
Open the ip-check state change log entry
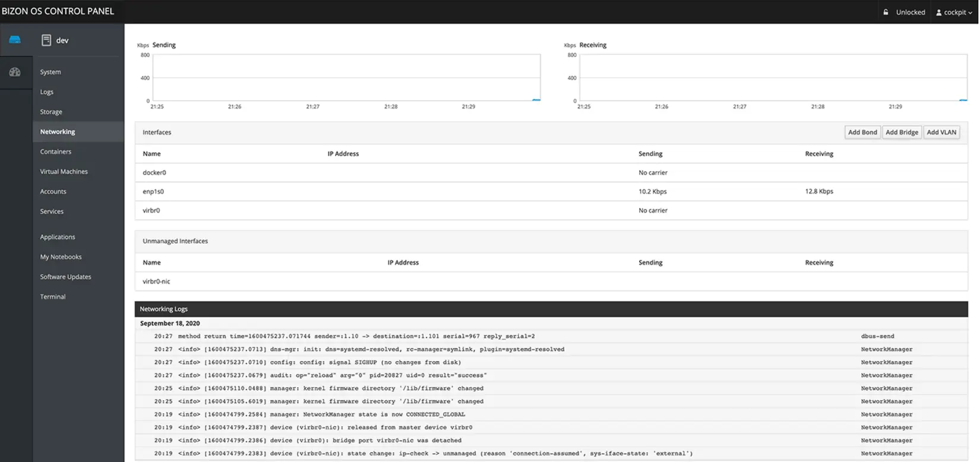(551, 454)
